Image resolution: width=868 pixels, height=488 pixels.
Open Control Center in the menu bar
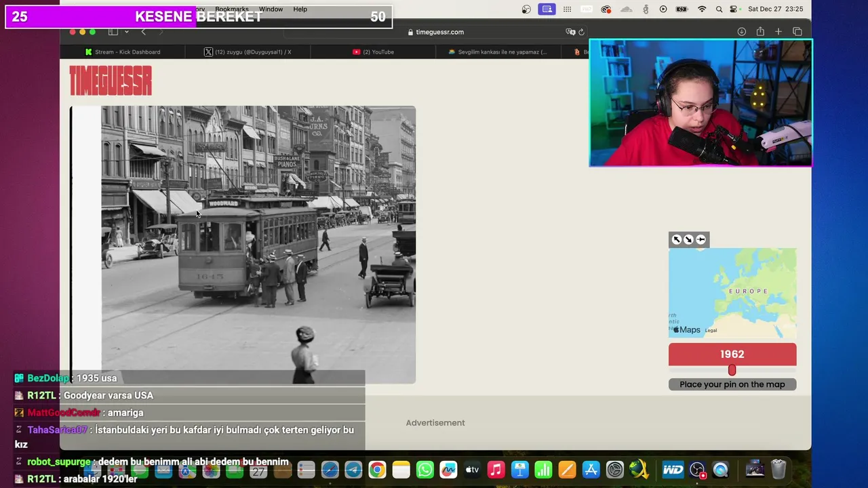[x=734, y=9]
